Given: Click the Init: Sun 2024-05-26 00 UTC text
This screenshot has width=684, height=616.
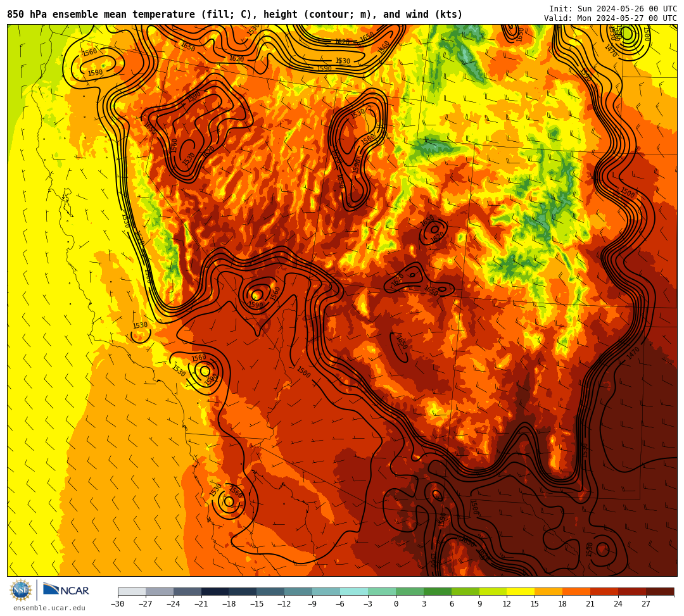Looking at the screenshot, I should [613, 9].
